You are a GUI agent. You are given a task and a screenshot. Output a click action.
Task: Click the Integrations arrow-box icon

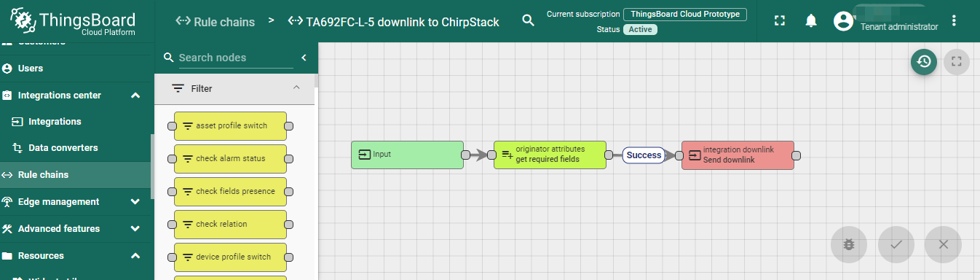click(x=17, y=121)
